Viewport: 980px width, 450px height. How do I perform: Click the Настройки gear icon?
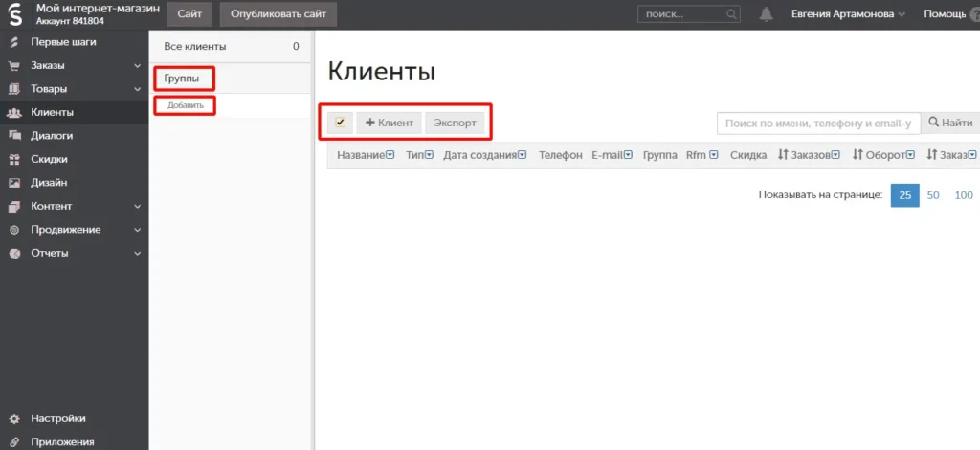13,418
